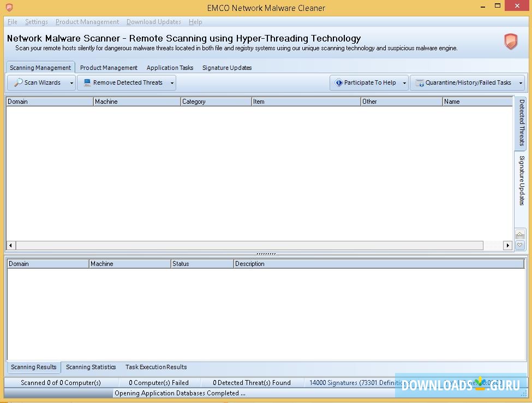Expand the lower splitter pane
This screenshot has height=403, width=532.
pyautogui.click(x=519, y=245)
